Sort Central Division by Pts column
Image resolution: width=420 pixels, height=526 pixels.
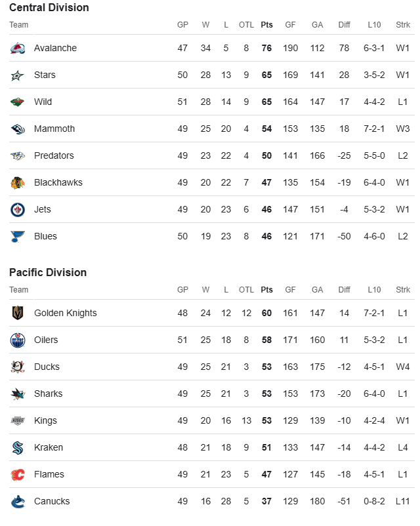point(266,25)
